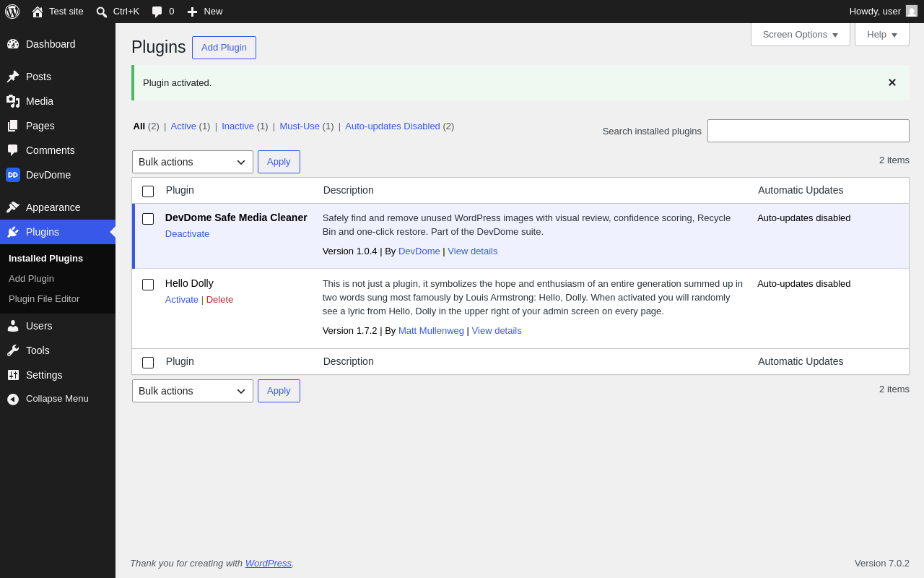Click the Version 7.0.2 footer text
This screenshot has width=924, height=578.
tap(882, 564)
